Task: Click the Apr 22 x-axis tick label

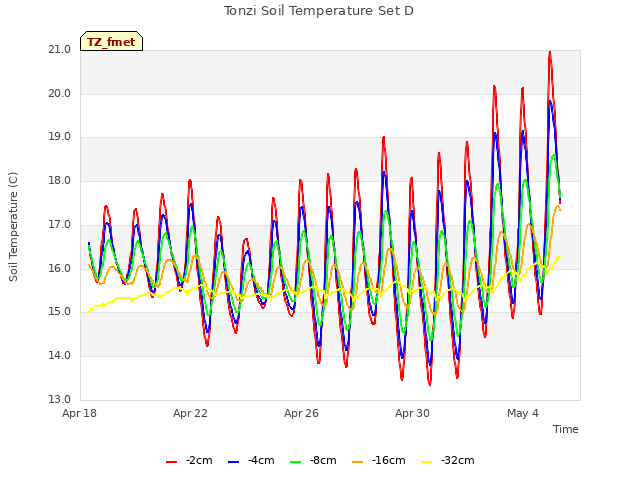Action: pyautogui.click(x=190, y=413)
